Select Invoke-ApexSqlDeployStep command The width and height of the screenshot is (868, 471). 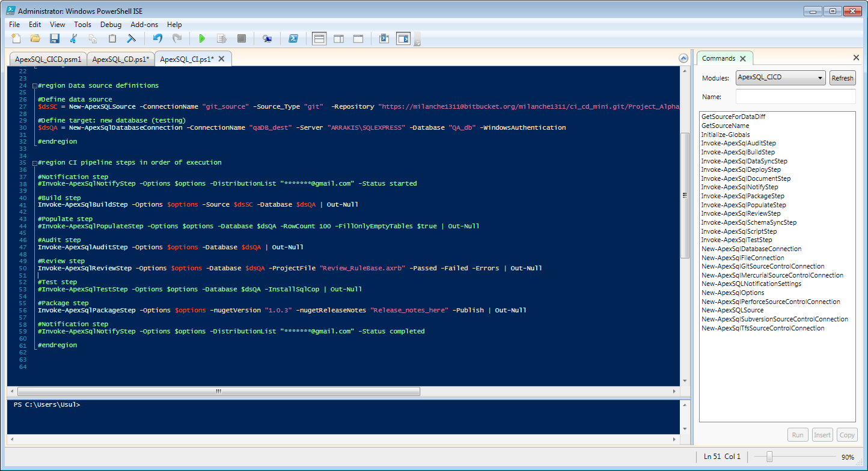click(x=741, y=170)
